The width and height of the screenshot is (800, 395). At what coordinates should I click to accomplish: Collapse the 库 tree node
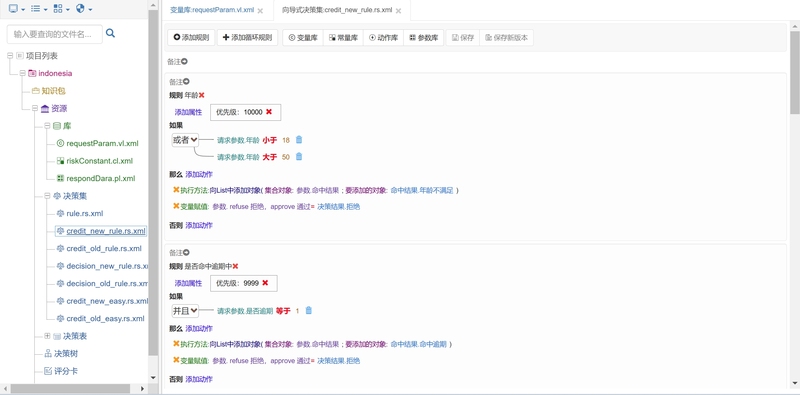pos(47,126)
